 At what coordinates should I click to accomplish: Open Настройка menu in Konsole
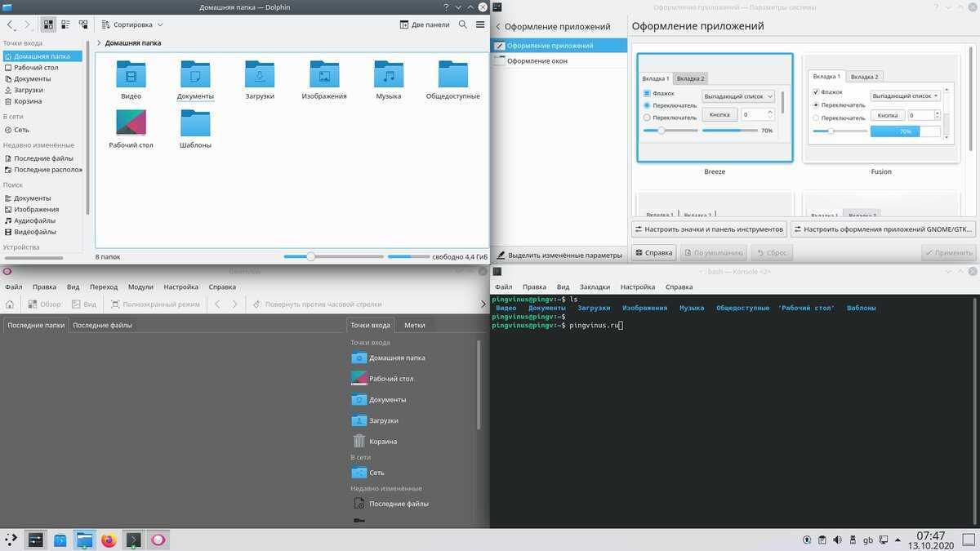tap(638, 287)
